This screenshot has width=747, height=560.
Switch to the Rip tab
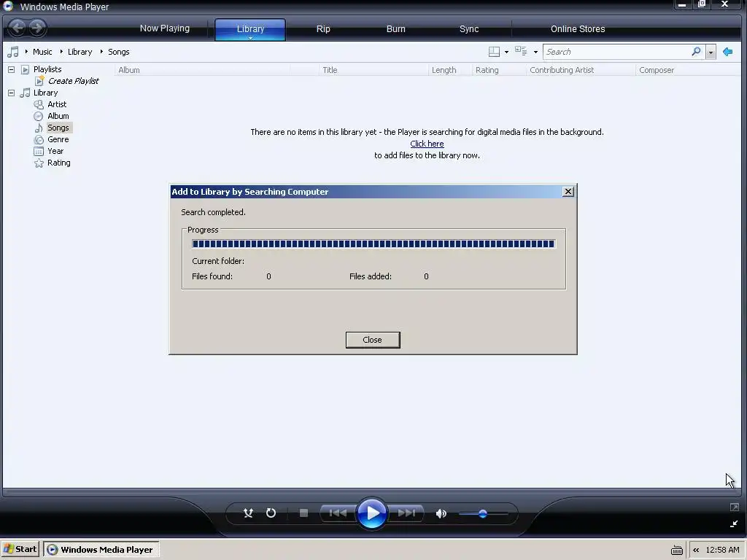pos(323,28)
